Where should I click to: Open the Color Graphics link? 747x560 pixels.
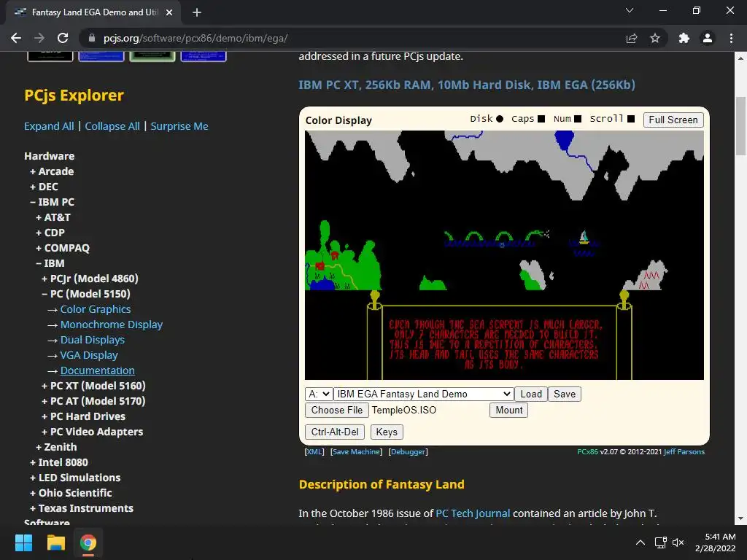coord(96,309)
